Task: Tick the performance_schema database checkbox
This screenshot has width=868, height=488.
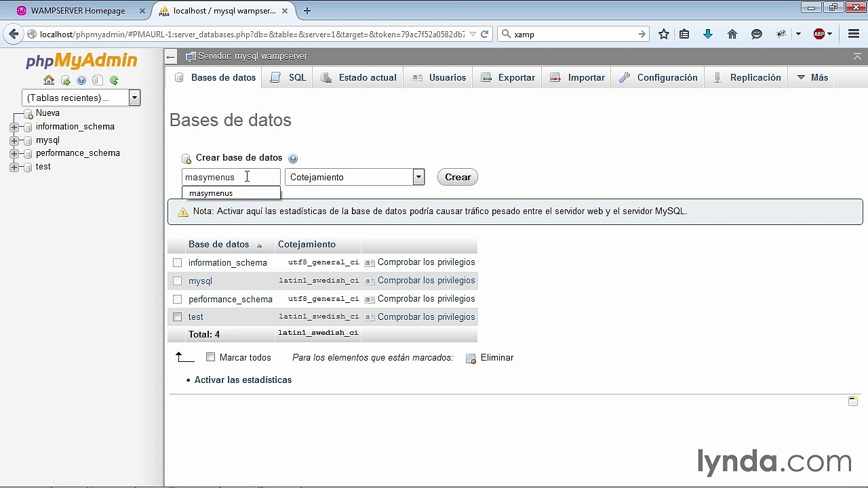Action: click(x=177, y=299)
